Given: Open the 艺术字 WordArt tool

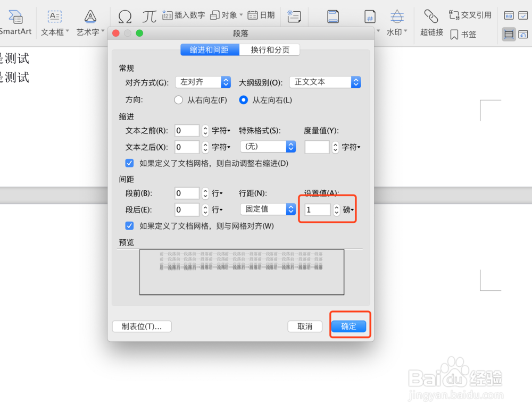Looking at the screenshot, I should point(89,22).
